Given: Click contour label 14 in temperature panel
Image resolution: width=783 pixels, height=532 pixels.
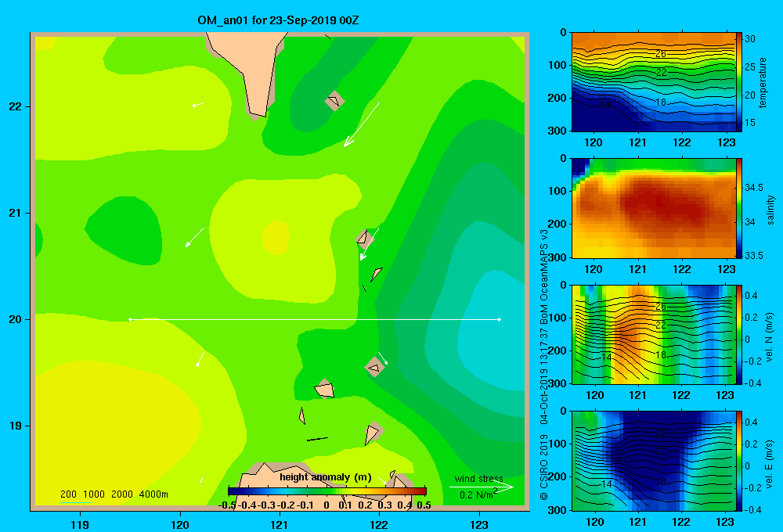Looking at the screenshot, I should [606, 105].
